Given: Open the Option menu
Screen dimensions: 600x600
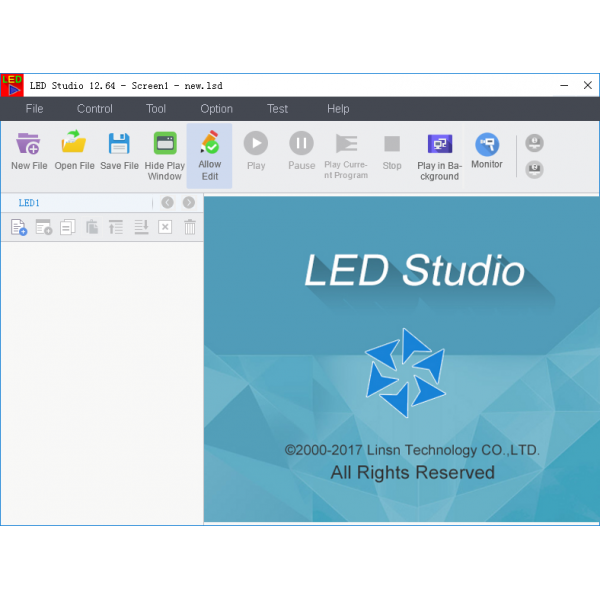Looking at the screenshot, I should [216, 109].
